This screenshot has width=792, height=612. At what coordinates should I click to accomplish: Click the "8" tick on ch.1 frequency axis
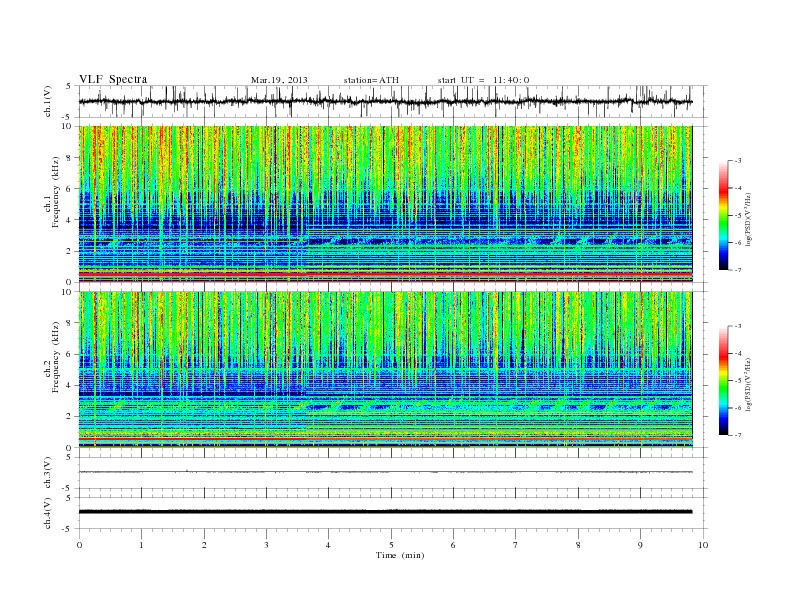[70, 158]
